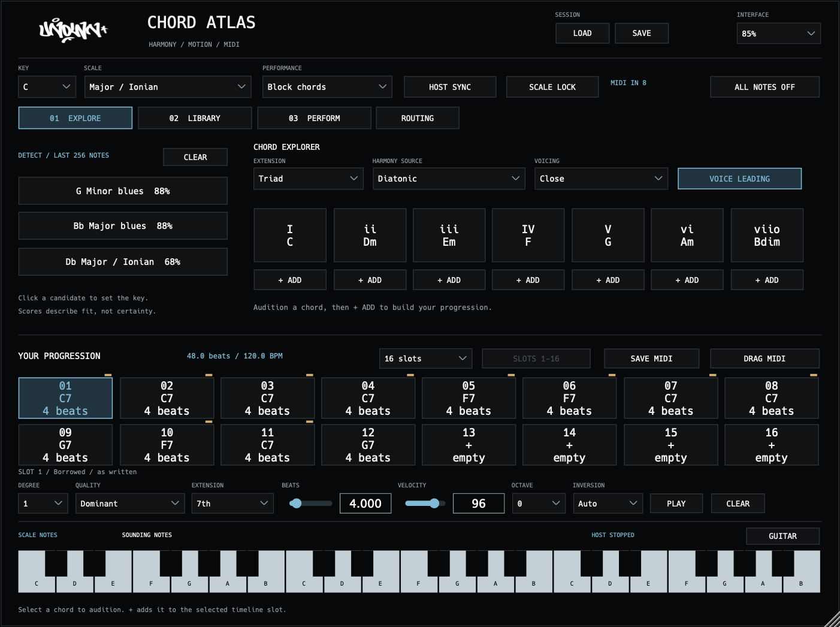Switch to the 03 Perform tab
840x627 pixels.
coord(314,118)
